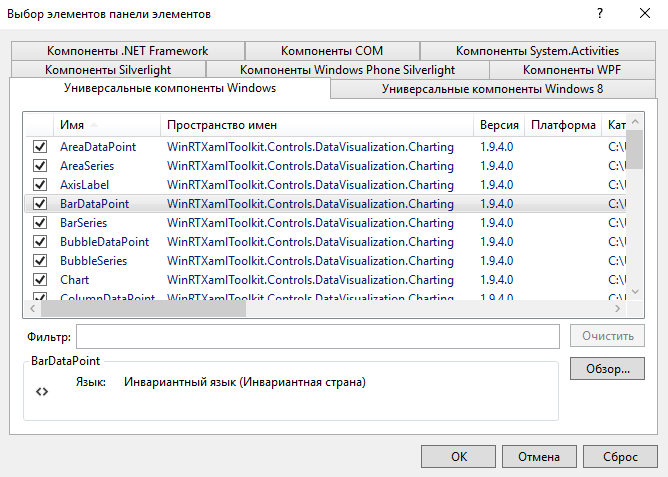Sort list by the Версия column header

pos(499,125)
